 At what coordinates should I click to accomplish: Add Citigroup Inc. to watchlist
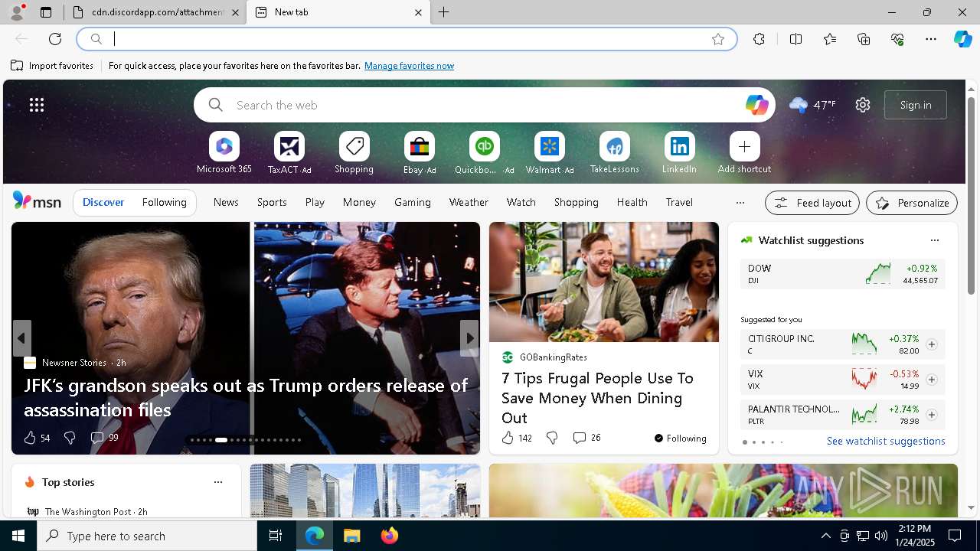[x=931, y=344]
